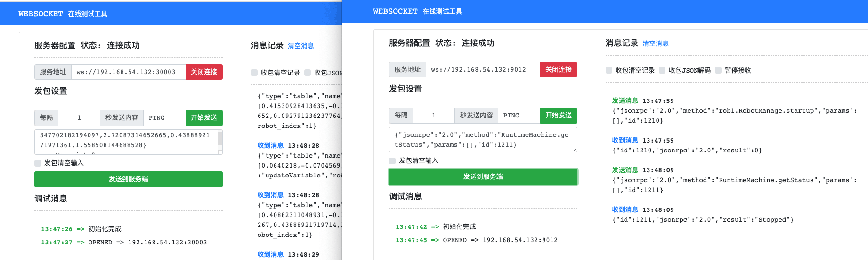868x260 pixels.
Task: Click 发送到服务端 in the left window
Action: coord(129,179)
